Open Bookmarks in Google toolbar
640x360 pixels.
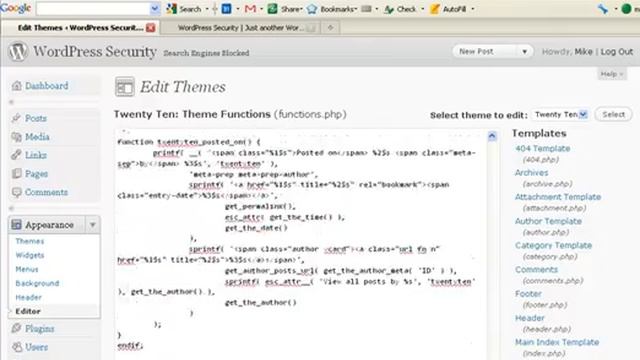332,9
